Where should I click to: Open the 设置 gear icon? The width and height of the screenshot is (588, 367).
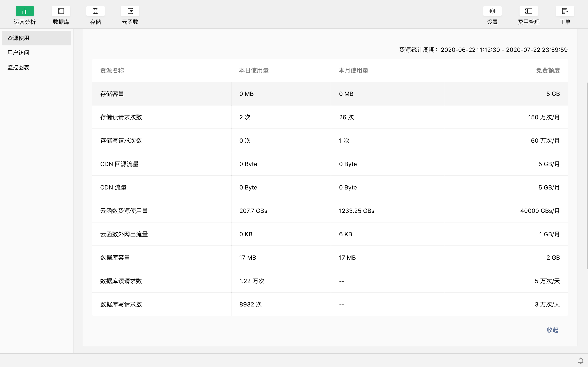[x=492, y=11]
